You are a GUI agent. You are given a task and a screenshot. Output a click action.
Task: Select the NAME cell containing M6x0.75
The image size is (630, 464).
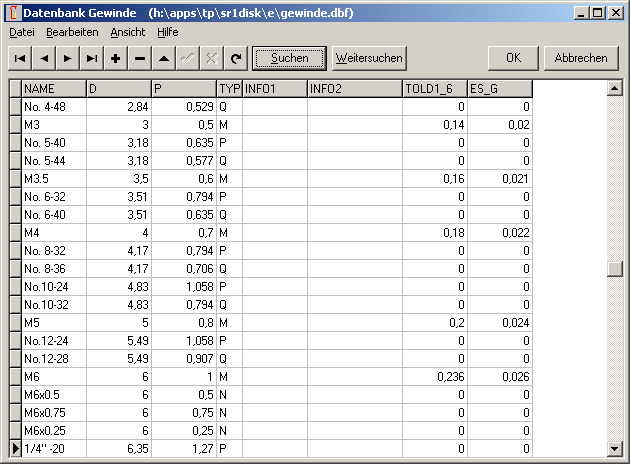pos(53,412)
